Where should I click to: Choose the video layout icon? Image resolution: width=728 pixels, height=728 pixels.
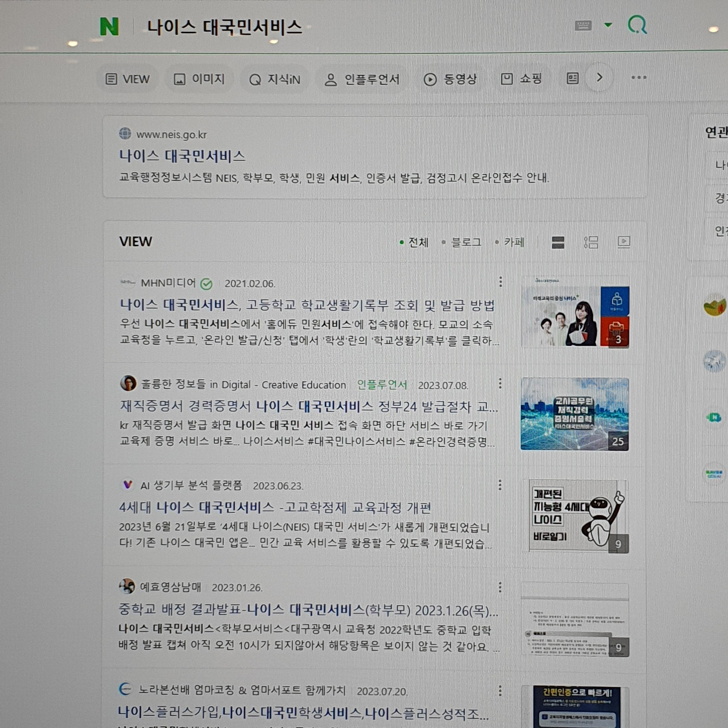(x=624, y=242)
